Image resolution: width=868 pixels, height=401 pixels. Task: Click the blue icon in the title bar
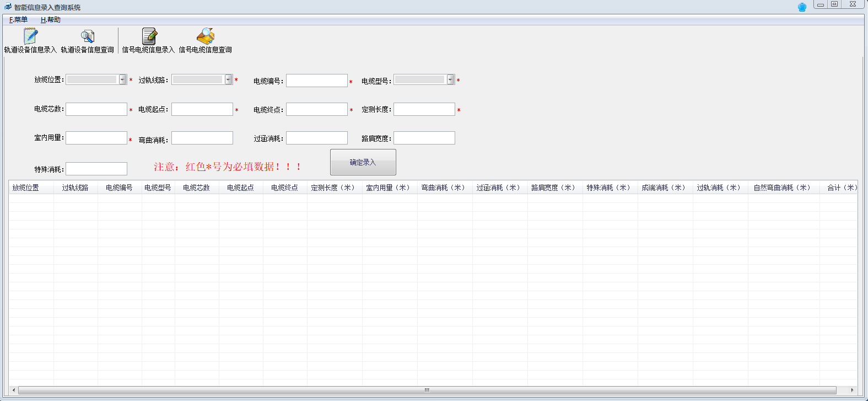point(802,7)
